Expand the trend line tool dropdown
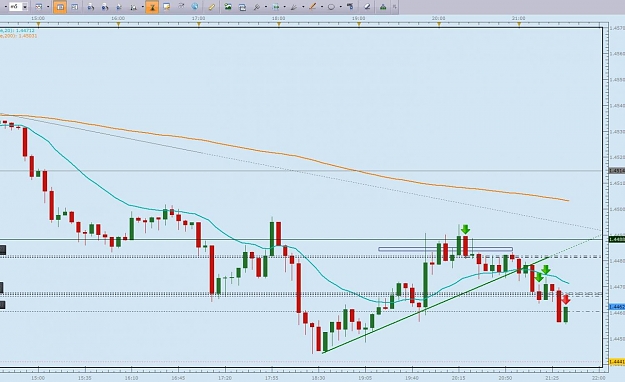This screenshot has height=382, width=625. pyautogui.click(x=322, y=7)
